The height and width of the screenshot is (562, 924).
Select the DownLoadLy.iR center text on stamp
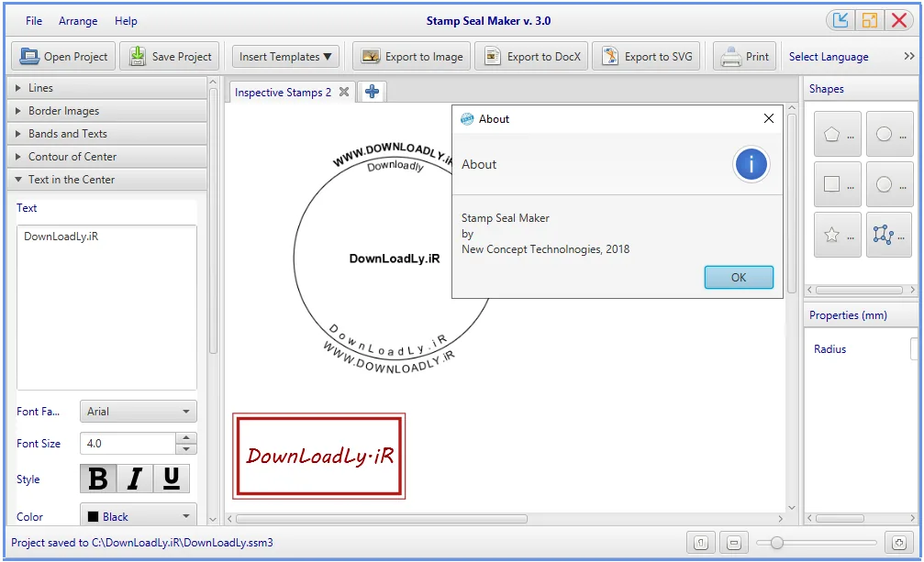(395, 259)
